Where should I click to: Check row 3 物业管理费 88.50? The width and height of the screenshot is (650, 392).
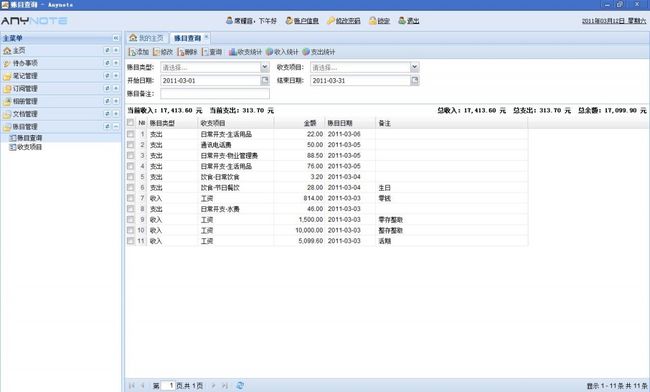coord(131,155)
